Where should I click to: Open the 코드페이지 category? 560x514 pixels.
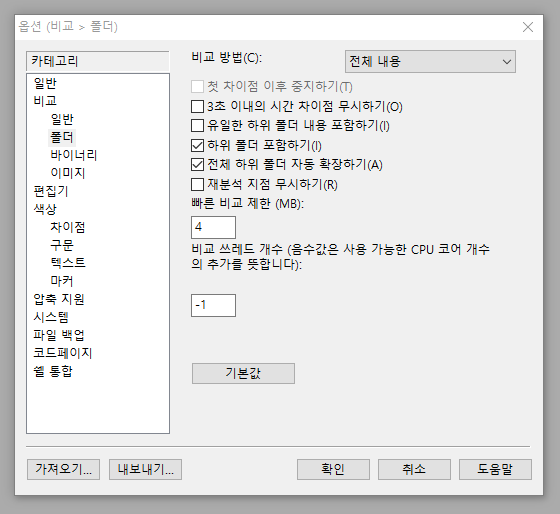tap(62, 353)
